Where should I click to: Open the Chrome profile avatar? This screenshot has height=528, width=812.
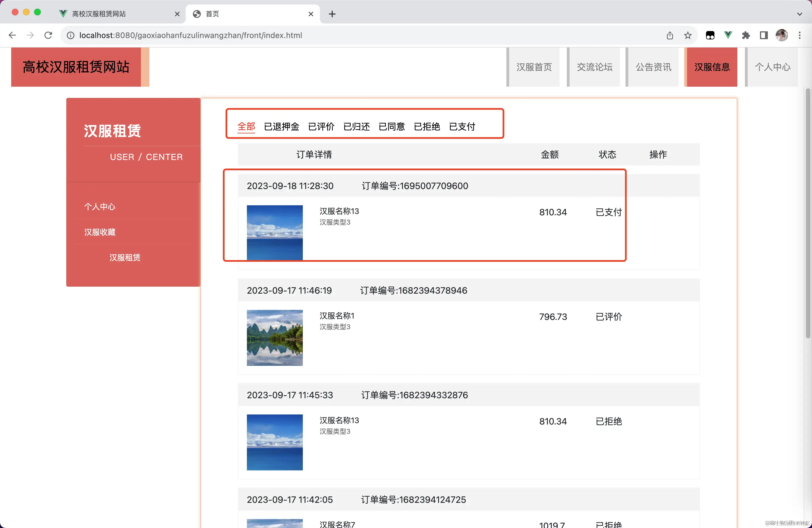[782, 35]
